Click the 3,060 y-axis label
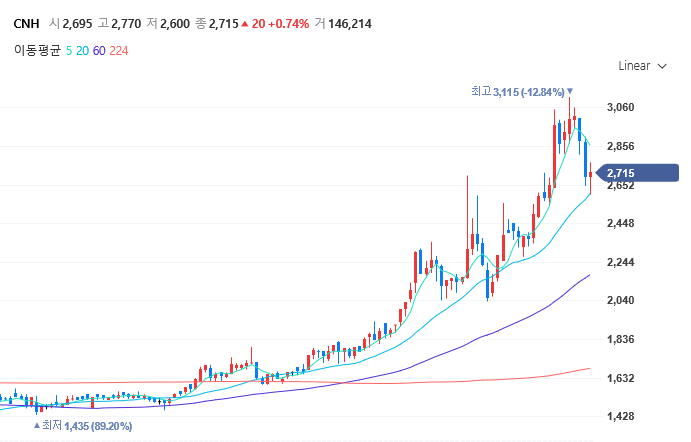Viewport: 691px width, 442px height. pos(621,107)
